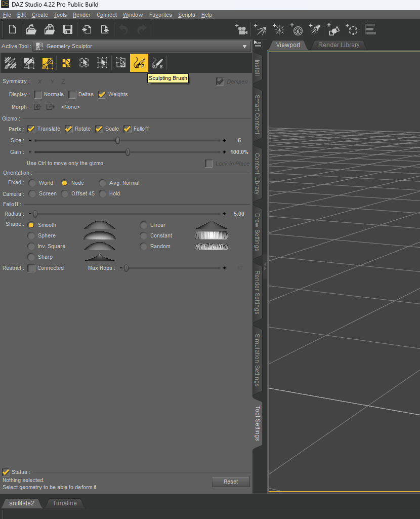Open the Render menu

tap(81, 15)
